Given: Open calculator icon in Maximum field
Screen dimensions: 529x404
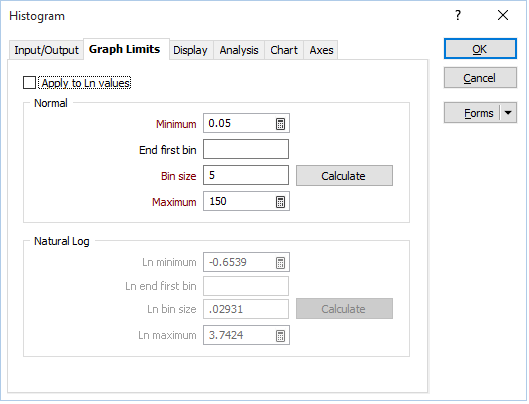Looking at the screenshot, I should (280, 202).
